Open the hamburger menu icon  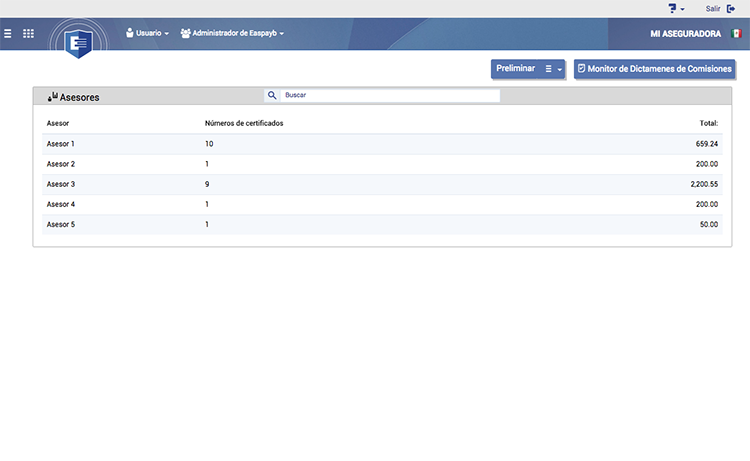coord(8,33)
